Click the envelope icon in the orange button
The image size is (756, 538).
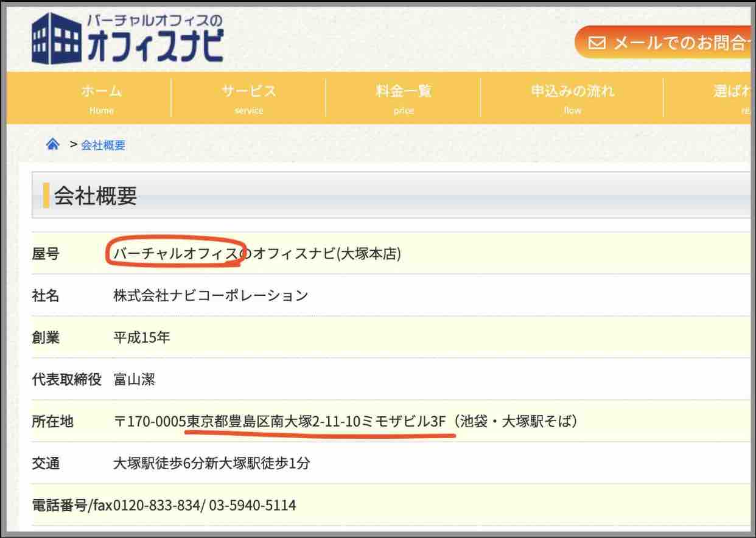[597, 43]
